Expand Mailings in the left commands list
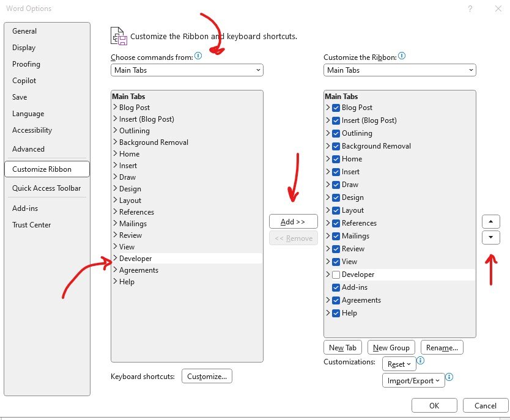The image size is (510, 420). click(x=115, y=223)
